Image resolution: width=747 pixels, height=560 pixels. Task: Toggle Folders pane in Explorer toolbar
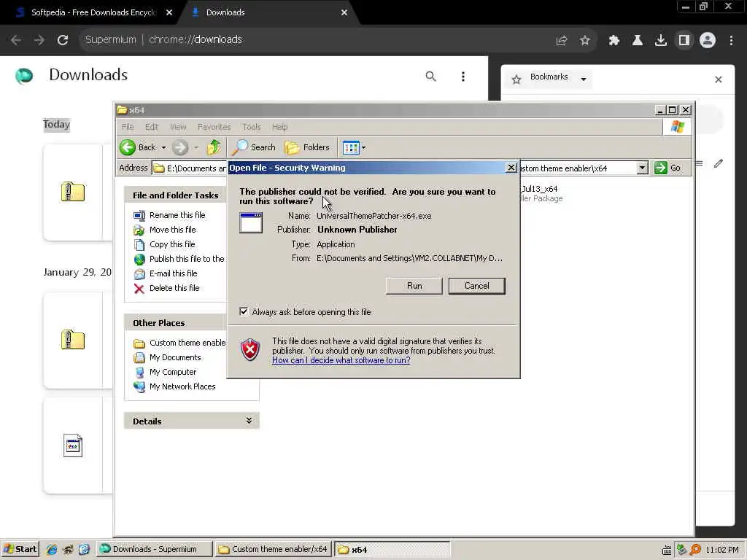click(x=307, y=147)
